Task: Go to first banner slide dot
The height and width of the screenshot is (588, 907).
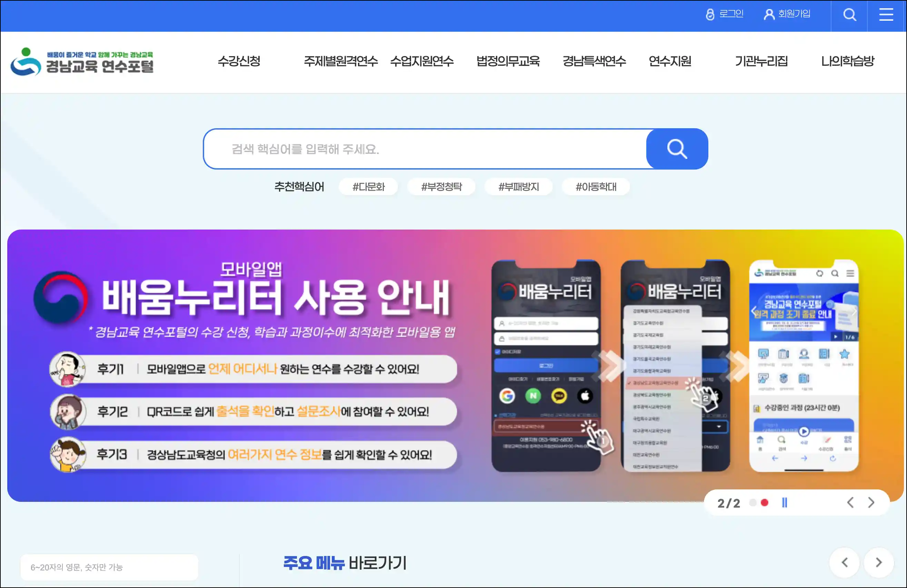Action: 752,503
